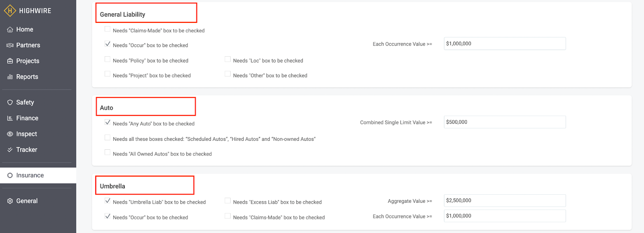Image resolution: width=644 pixels, height=233 pixels.
Task: Click the Projects briefcase icon
Action: pos(10,61)
